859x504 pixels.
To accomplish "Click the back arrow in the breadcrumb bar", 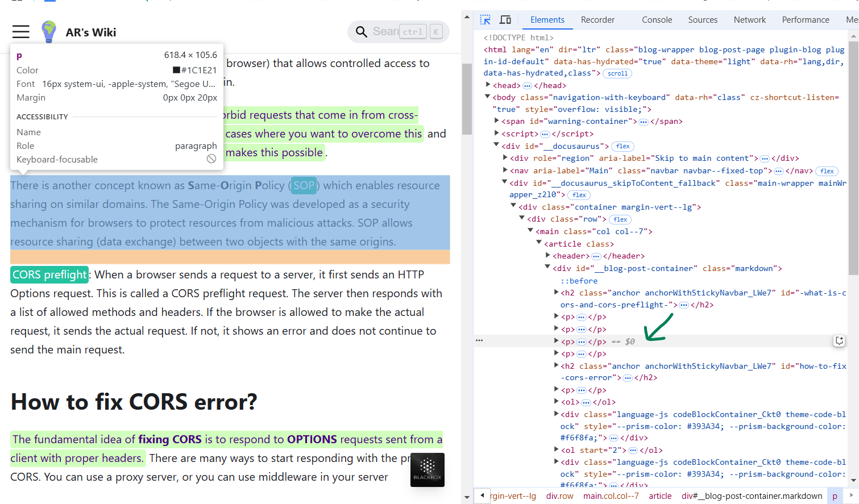I will (x=482, y=495).
